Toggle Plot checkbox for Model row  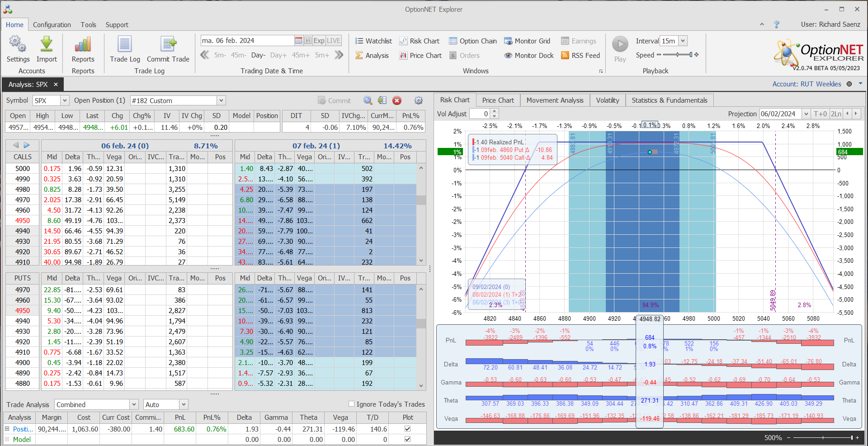click(x=407, y=439)
